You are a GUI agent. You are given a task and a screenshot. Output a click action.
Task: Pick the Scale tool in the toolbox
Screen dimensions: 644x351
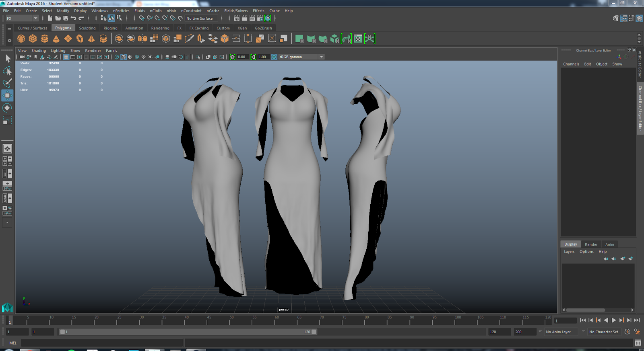click(7, 120)
